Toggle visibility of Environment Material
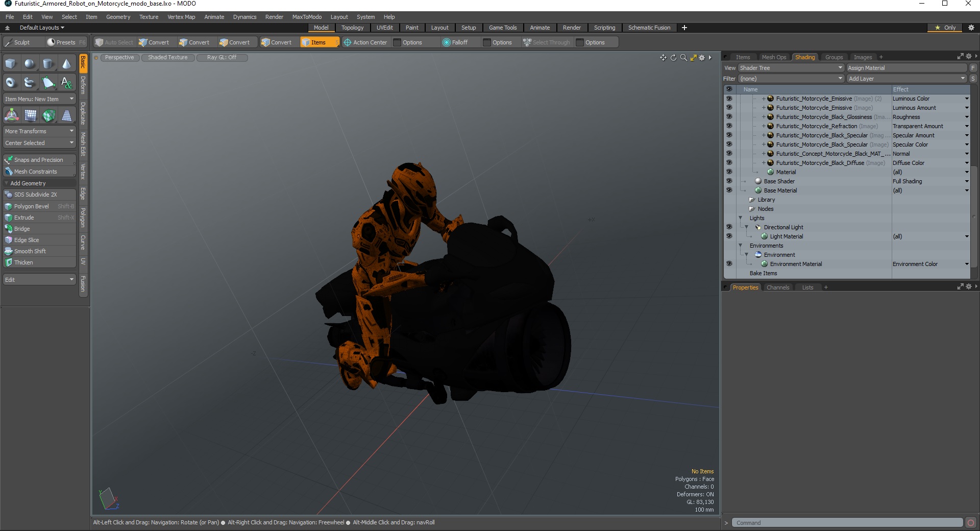This screenshot has width=980, height=531. (x=729, y=264)
